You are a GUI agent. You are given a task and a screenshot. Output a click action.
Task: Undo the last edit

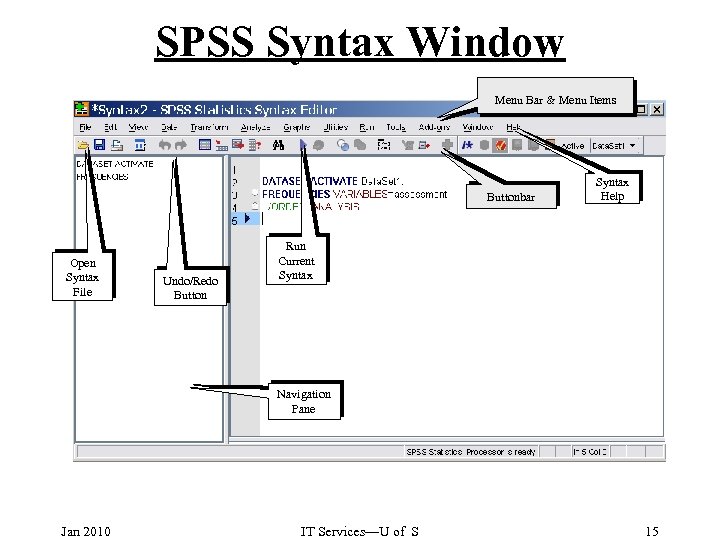pos(164,146)
